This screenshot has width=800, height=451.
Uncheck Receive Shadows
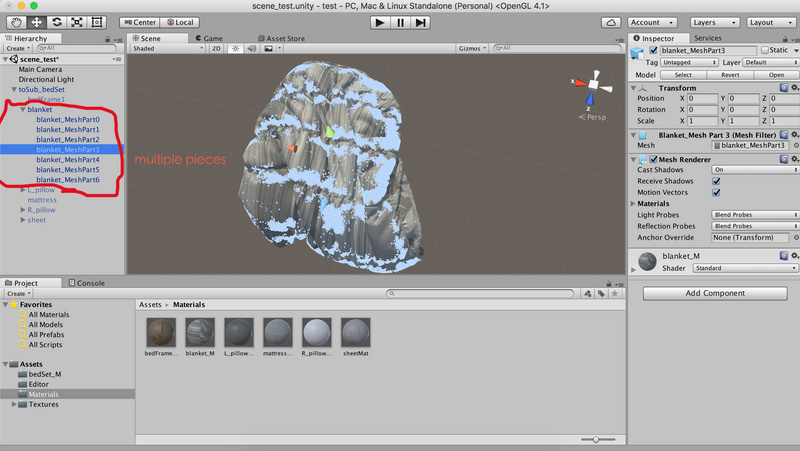tap(716, 181)
